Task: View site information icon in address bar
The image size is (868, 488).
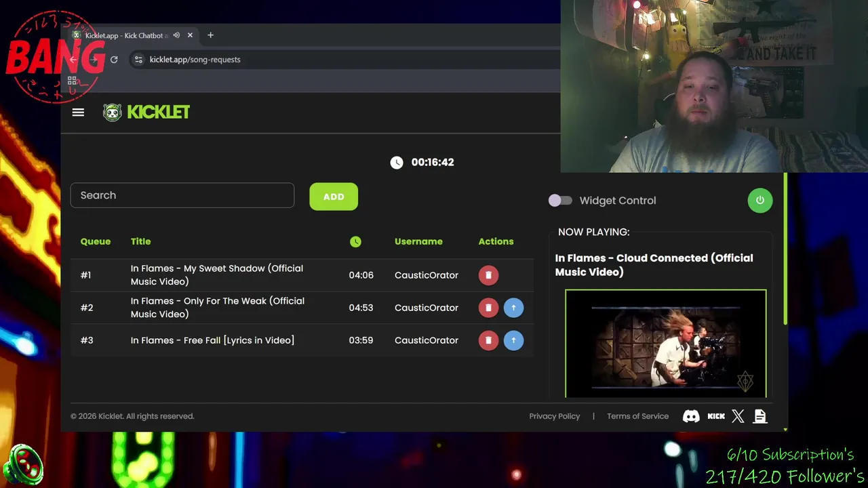Action: click(x=138, y=60)
